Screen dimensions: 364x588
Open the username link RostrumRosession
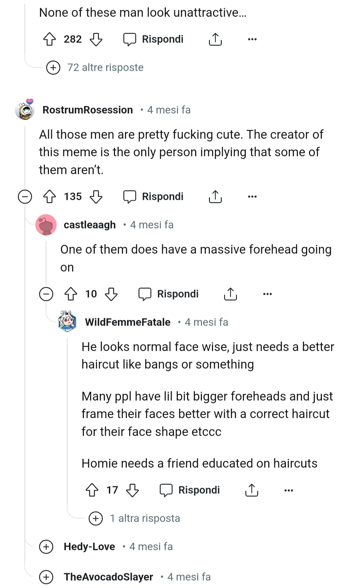point(87,110)
